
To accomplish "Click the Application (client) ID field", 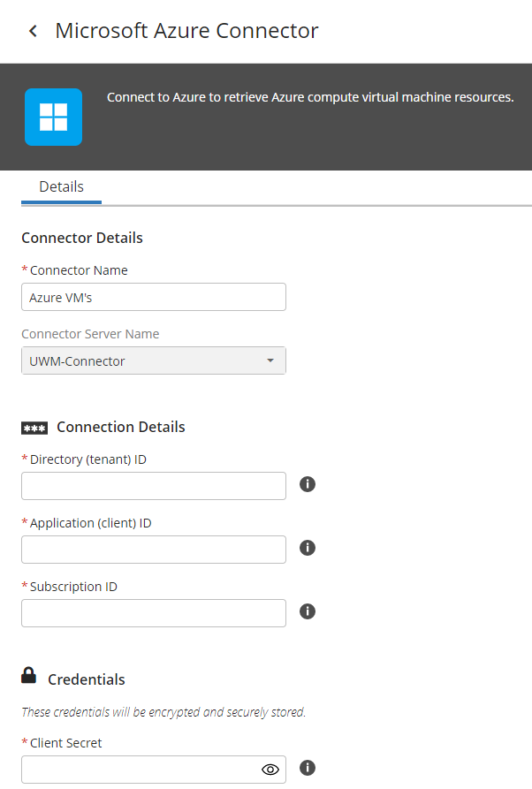I will point(153,549).
